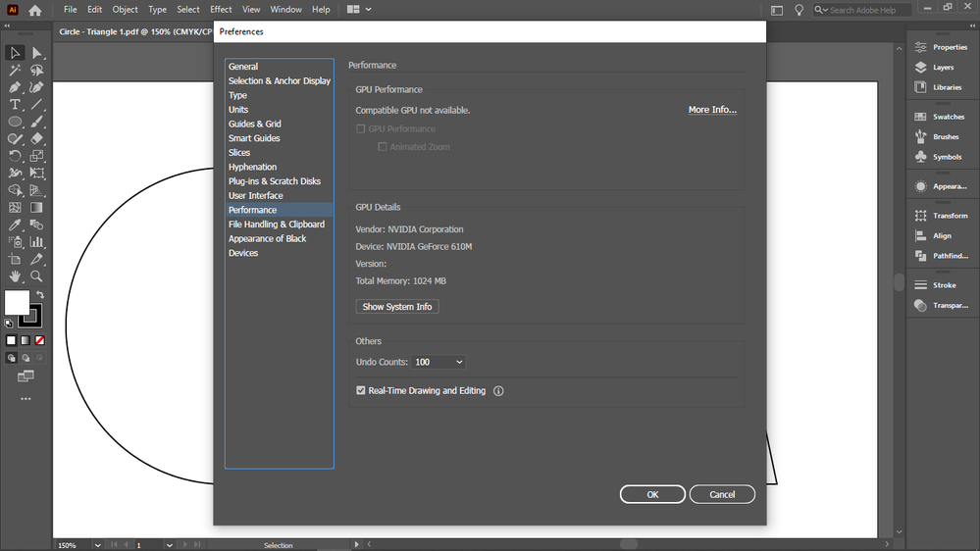Screen dimensions: 980x551
Task: Open the Effect menu
Action: 221,10
